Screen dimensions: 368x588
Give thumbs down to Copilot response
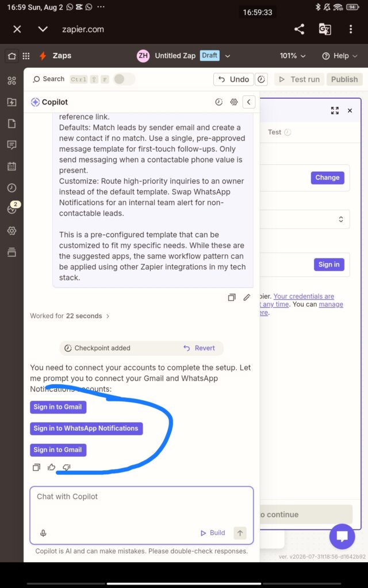point(67,467)
